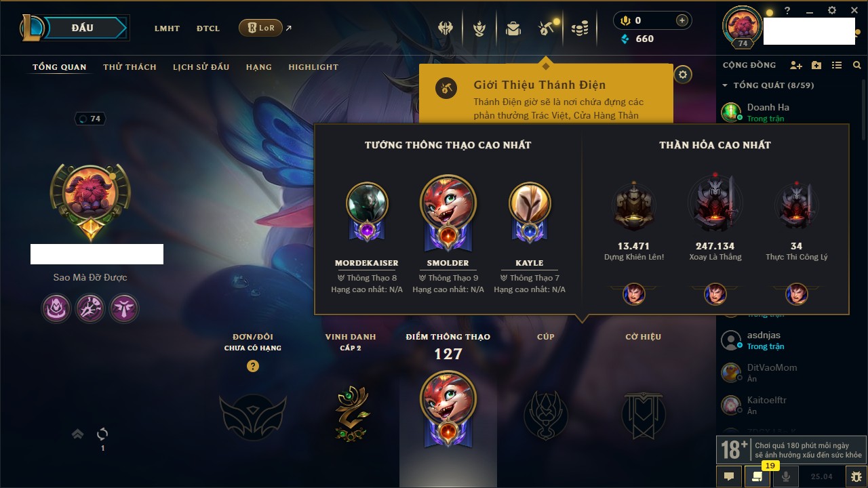Click the plus button to buy RP
Viewport: 868px width, 488px height.
[682, 20]
